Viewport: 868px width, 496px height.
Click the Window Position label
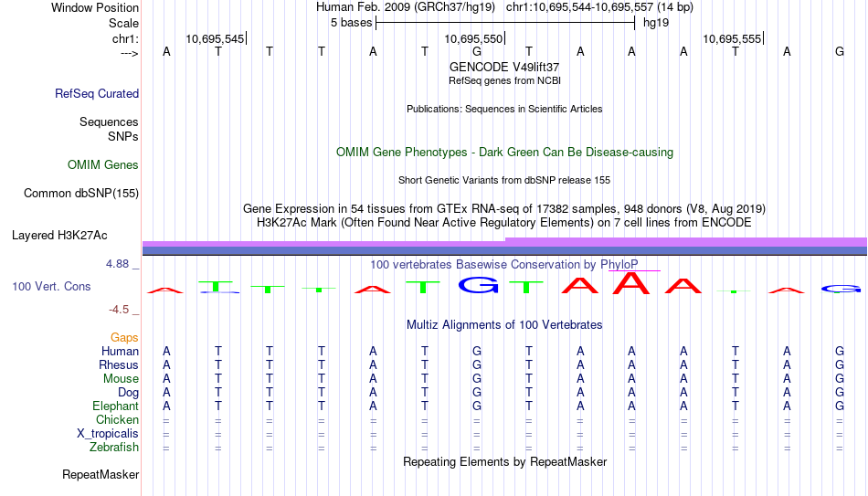95,7
